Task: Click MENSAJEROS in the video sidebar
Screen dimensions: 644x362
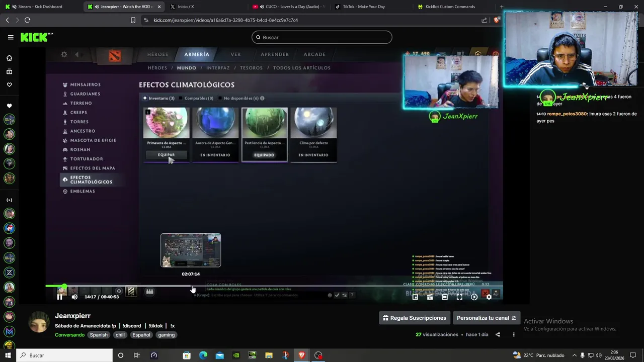Action: (86, 84)
